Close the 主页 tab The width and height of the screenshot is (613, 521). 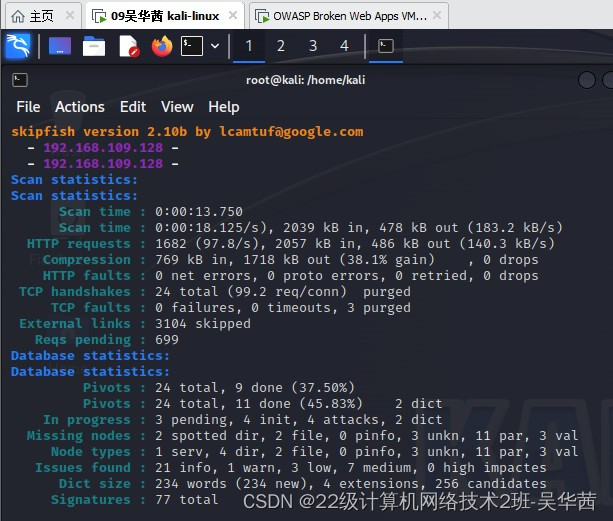[70, 16]
